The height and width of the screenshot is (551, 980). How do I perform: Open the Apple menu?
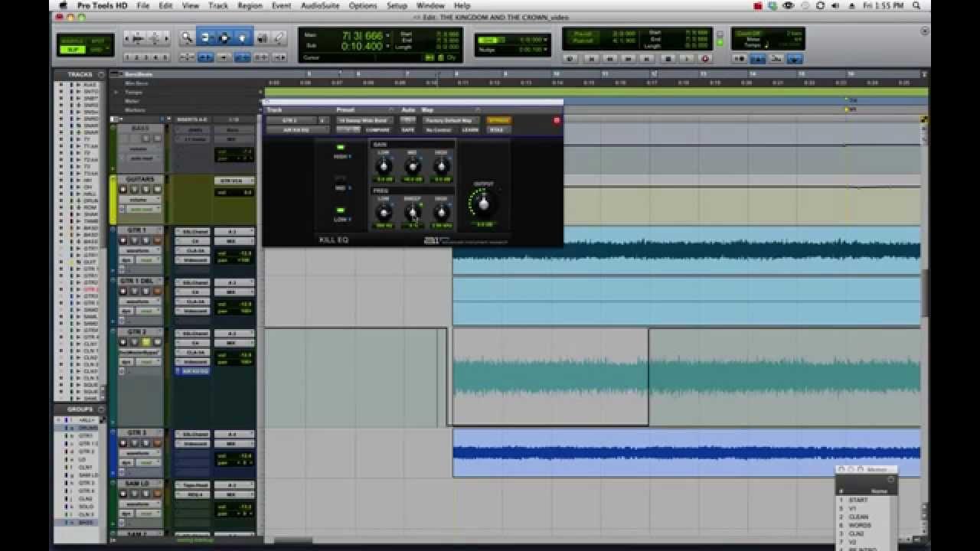tap(64, 5)
